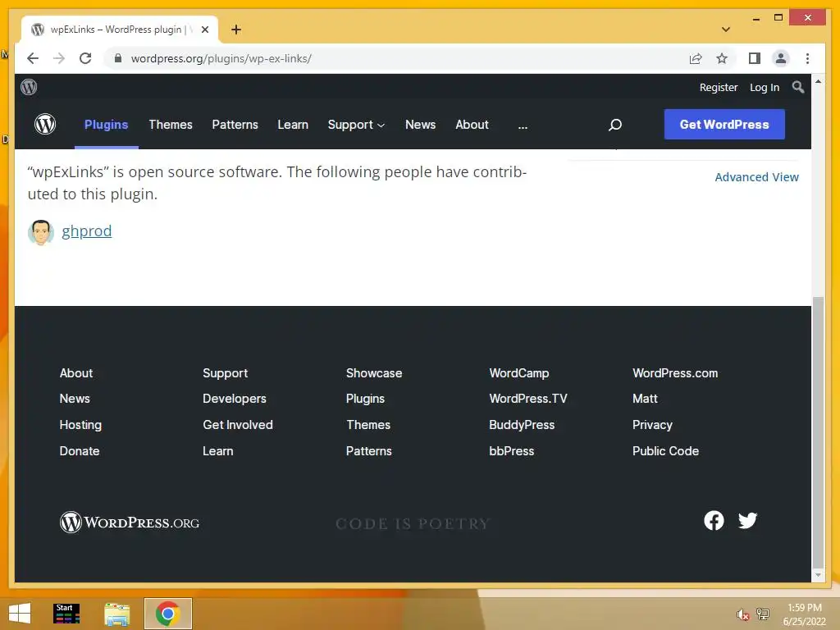Click the Log In link

click(765, 87)
